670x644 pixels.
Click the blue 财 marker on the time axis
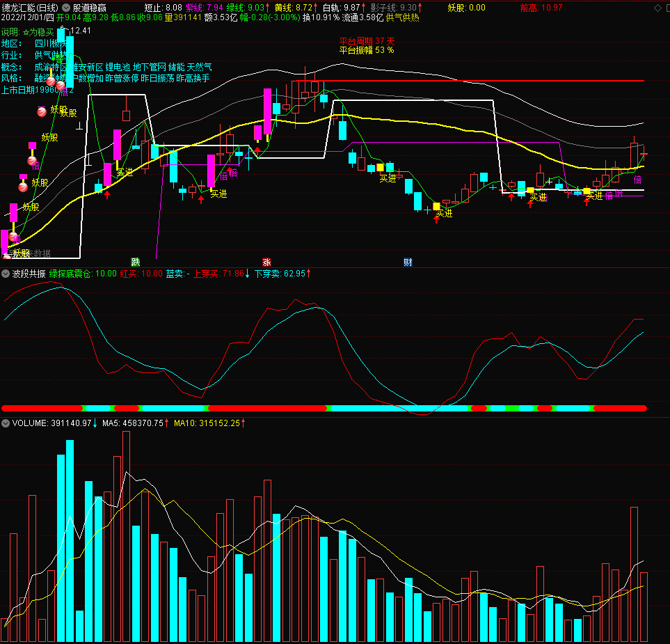408,262
